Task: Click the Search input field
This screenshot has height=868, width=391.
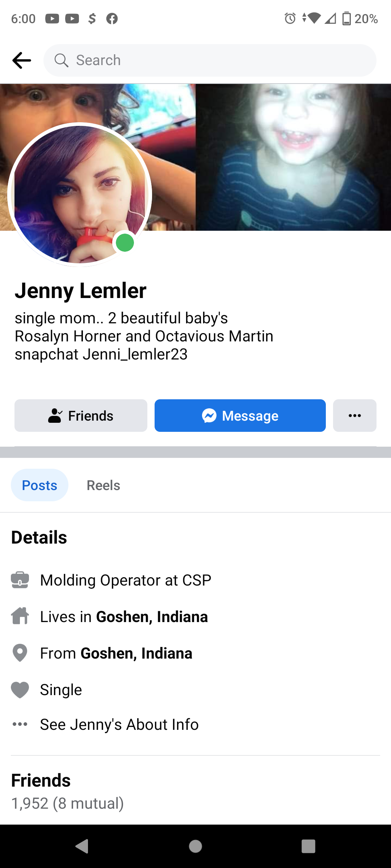Action: tap(217, 60)
